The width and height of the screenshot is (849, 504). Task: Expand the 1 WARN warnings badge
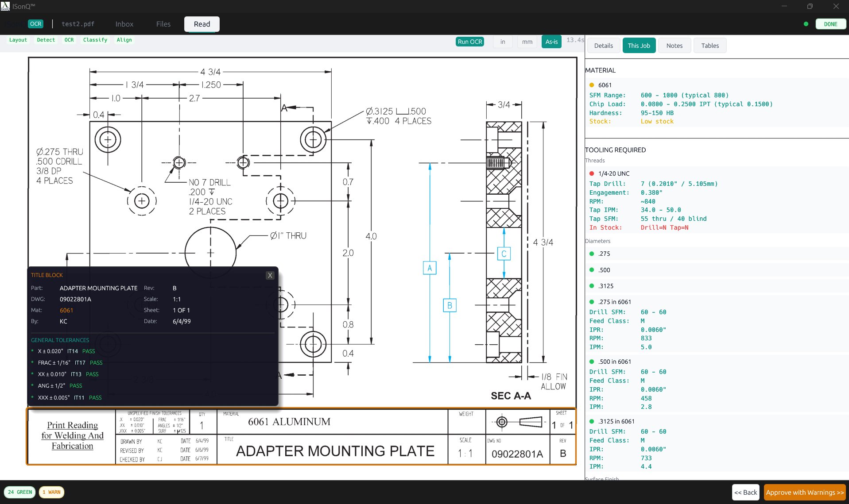point(51,492)
